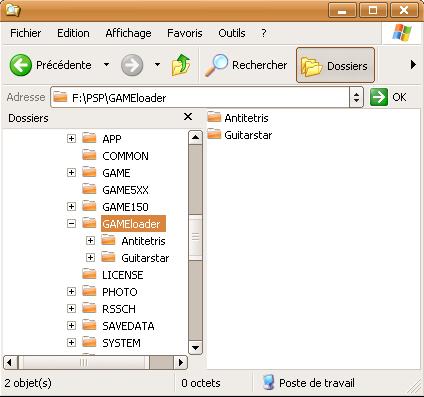Click the LICENSE folder icon in tree
The image size is (424, 397).
pos(89,274)
